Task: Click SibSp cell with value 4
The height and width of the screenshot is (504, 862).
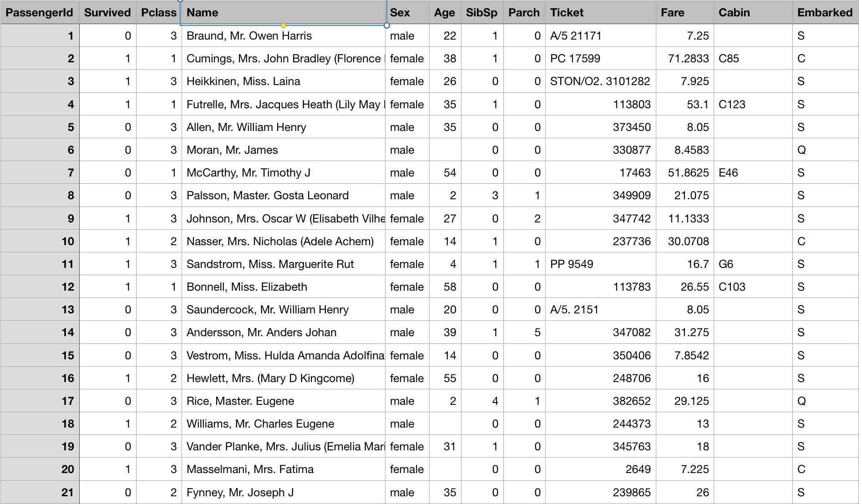Action: tap(482, 401)
